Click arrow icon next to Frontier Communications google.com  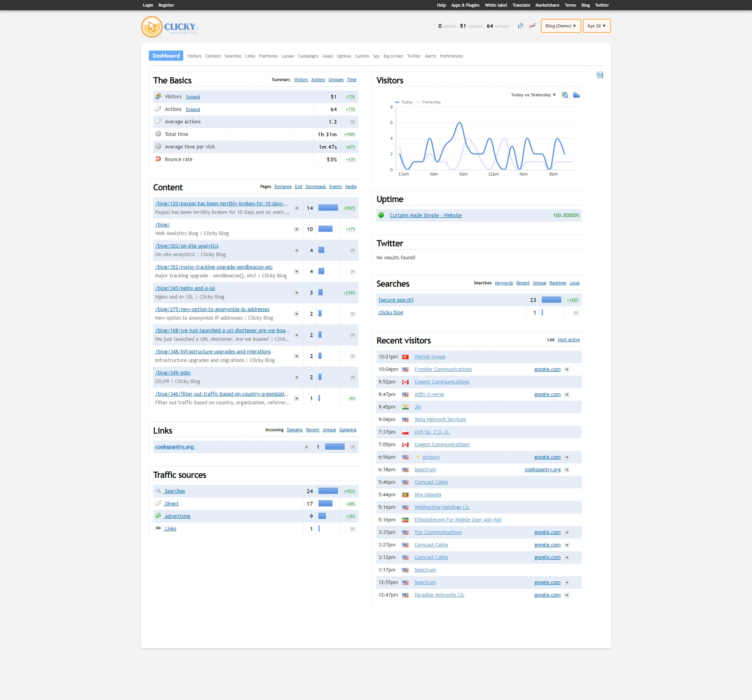(x=567, y=369)
